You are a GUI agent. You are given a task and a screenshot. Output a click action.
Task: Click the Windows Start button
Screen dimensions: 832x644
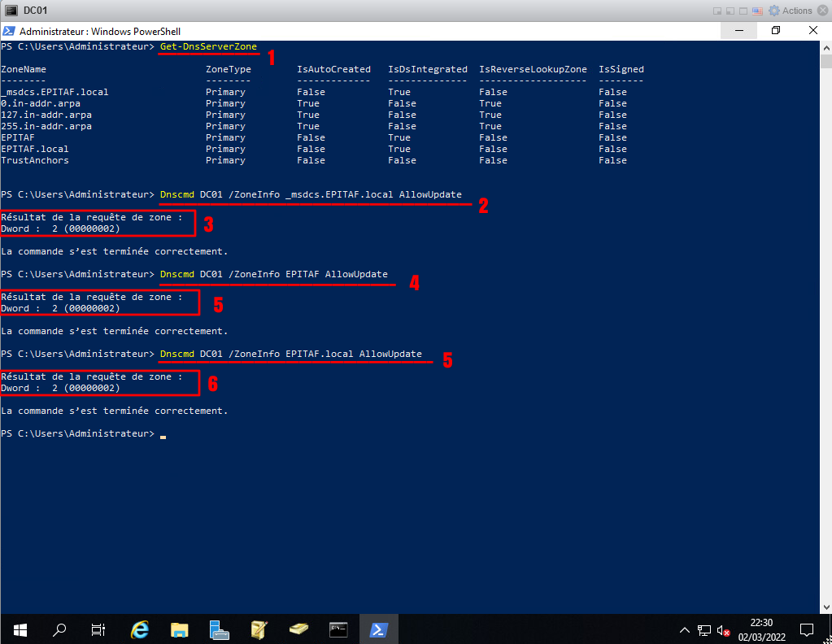(20, 629)
